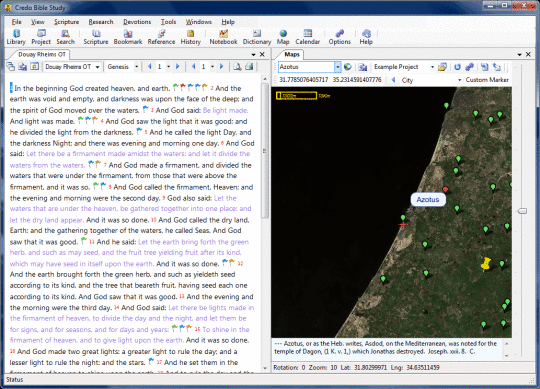Open the Douay Rheims panel tab-list arrow
540x389 pixels.
[253, 54]
